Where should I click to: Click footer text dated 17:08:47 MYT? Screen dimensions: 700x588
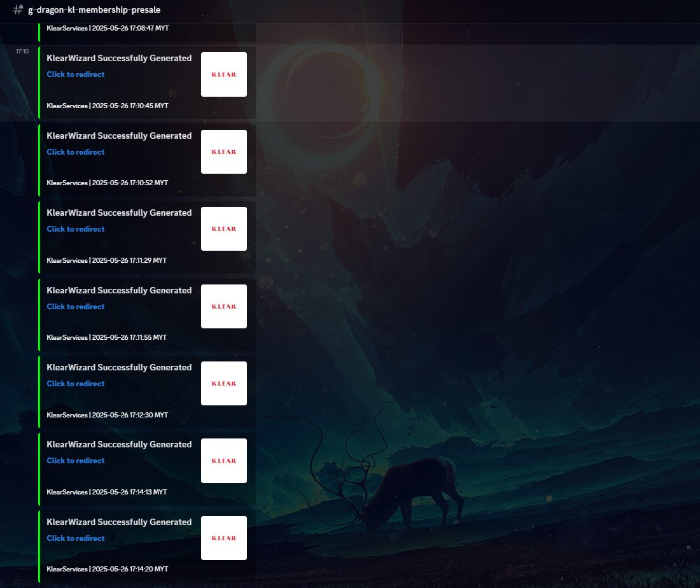tap(108, 28)
